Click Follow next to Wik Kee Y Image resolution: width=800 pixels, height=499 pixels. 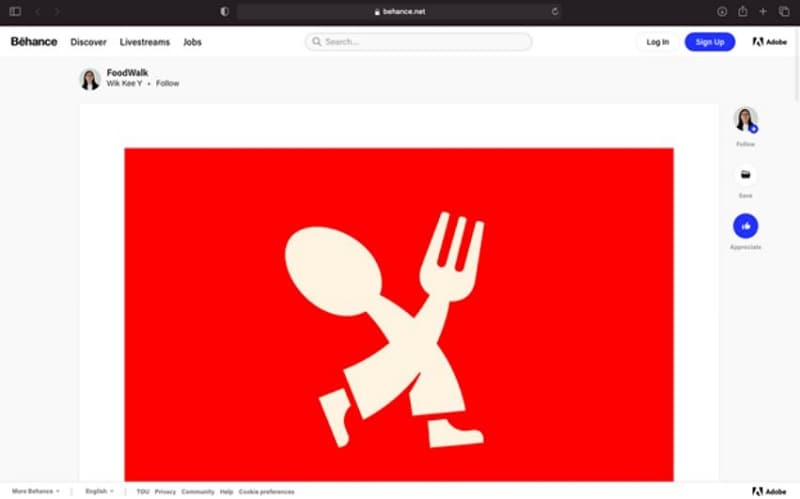coord(167,83)
